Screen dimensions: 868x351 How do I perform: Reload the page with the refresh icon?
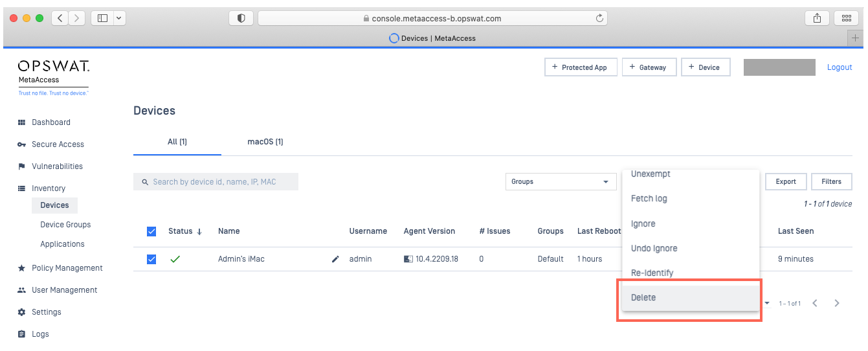pyautogui.click(x=599, y=18)
